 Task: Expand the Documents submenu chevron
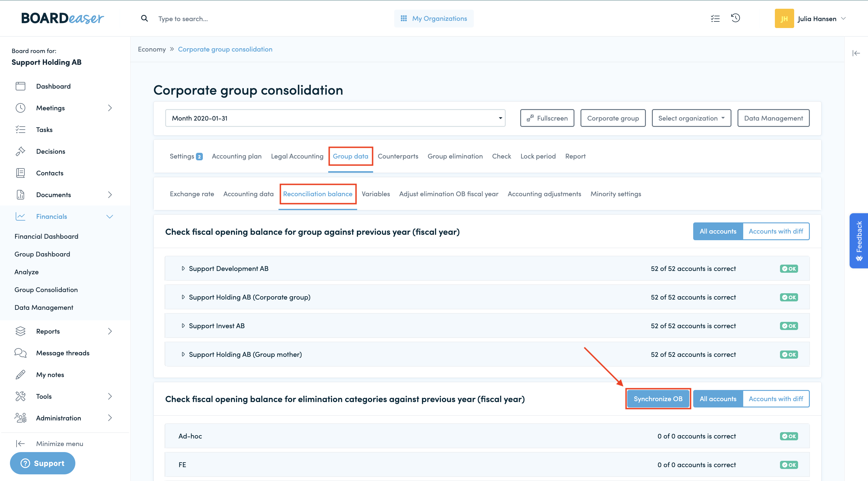coord(110,195)
